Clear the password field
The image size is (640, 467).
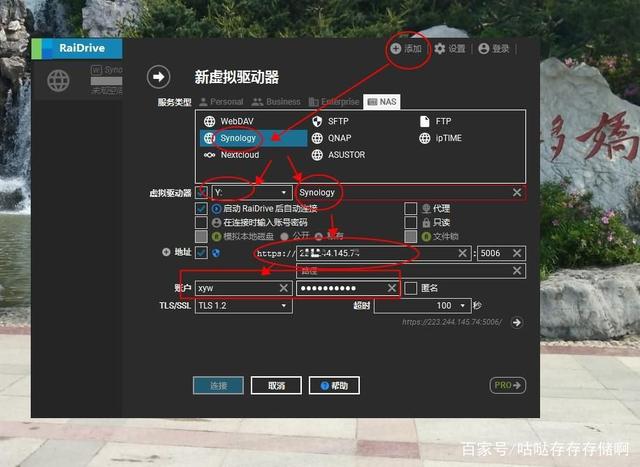(392, 288)
